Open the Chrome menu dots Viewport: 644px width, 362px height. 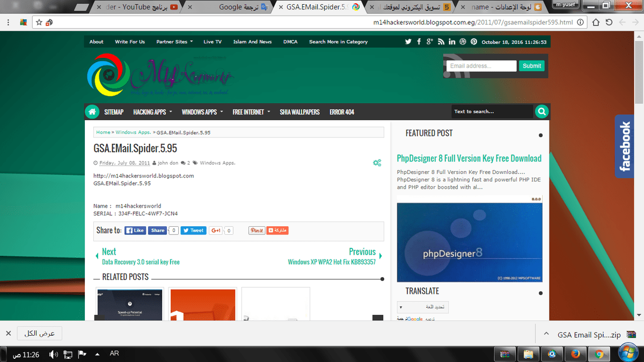tap(9, 23)
